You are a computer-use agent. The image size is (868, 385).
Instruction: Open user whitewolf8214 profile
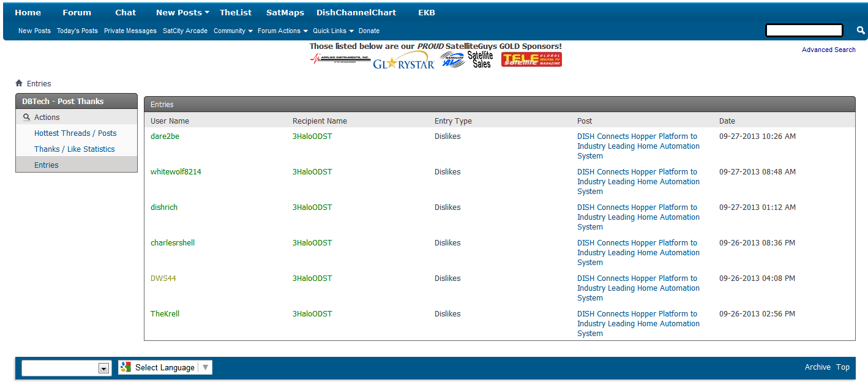pos(176,171)
